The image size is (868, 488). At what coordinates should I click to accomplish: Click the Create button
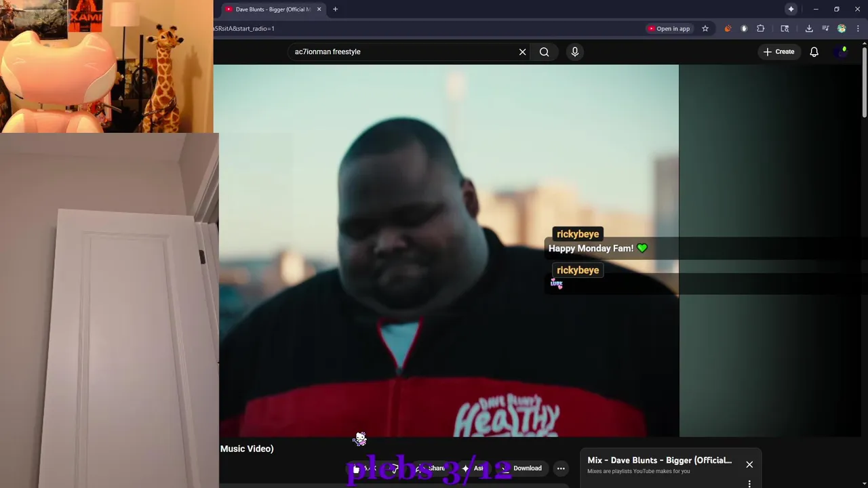point(778,52)
